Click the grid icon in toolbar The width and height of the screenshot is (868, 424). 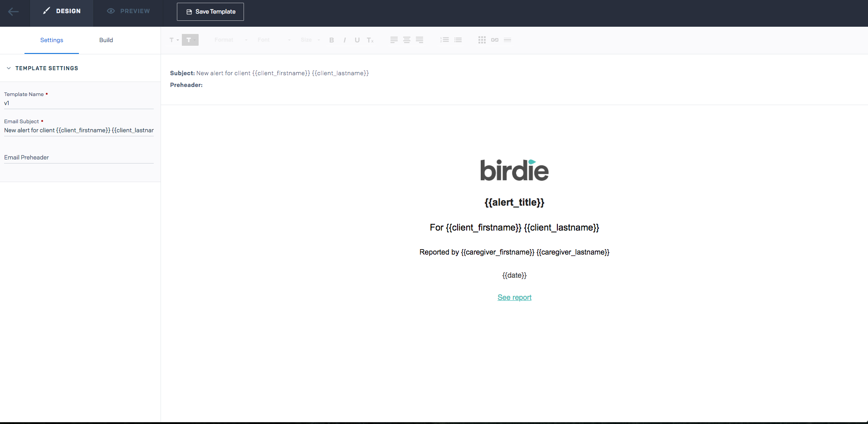(x=482, y=40)
